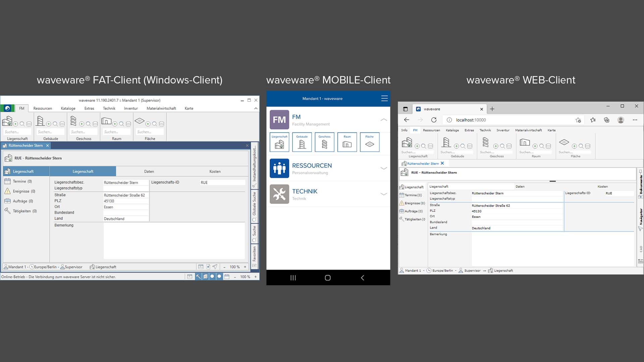This screenshot has width=644, height=362.
Task: Tap the RESSOURCEN people icon
Action: pyautogui.click(x=279, y=168)
